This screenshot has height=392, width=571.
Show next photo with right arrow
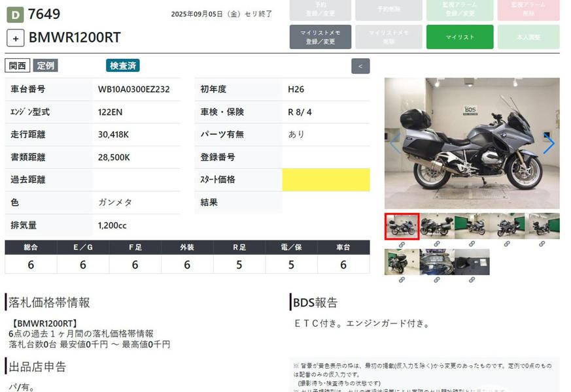[548, 144]
